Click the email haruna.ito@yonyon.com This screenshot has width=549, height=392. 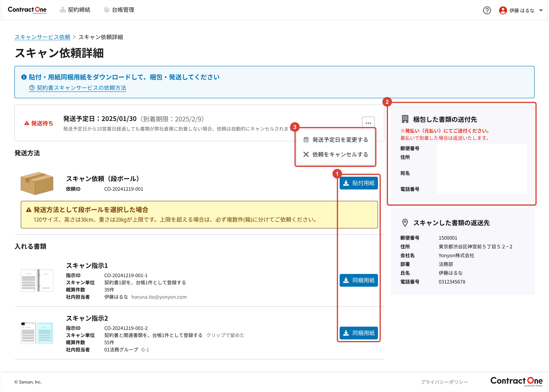click(x=159, y=297)
